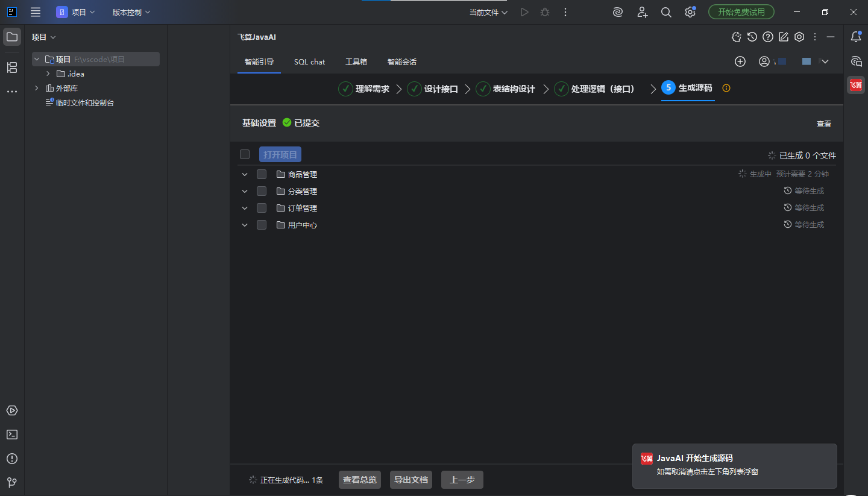The height and width of the screenshot is (496, 868).
Task: Open the JavaAI history clock icon
Action: [752, 37]
